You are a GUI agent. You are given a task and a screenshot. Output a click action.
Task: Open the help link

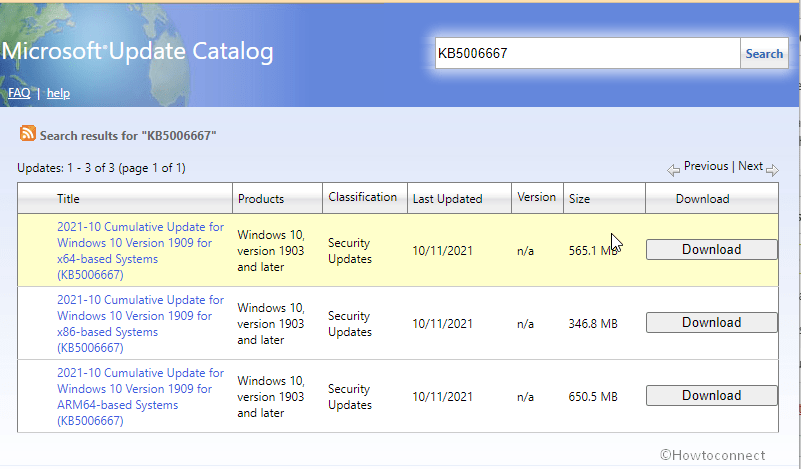click(x=58, y=93)
